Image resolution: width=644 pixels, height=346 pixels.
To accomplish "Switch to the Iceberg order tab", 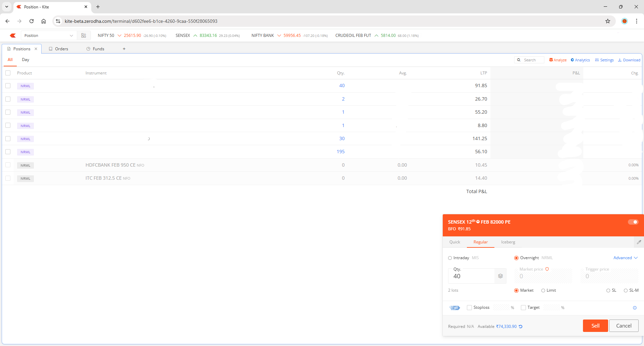I will click(508, 242).
